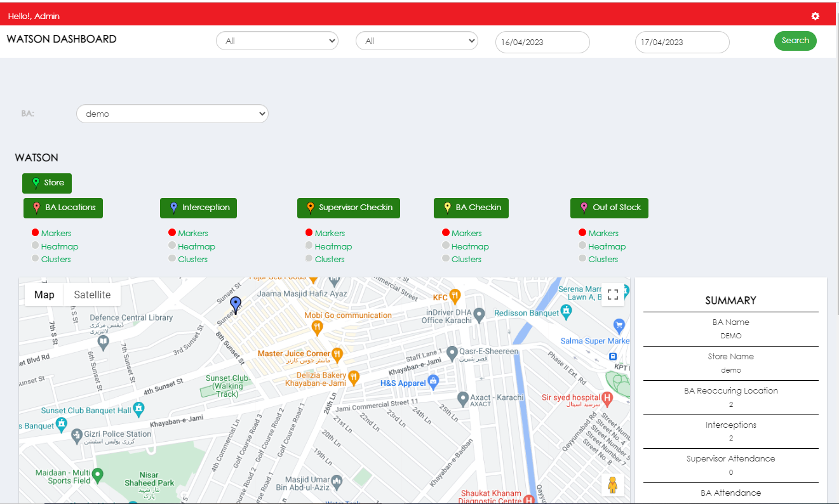
Task: Click Master Juice Corner map pin
Action: 338,354
